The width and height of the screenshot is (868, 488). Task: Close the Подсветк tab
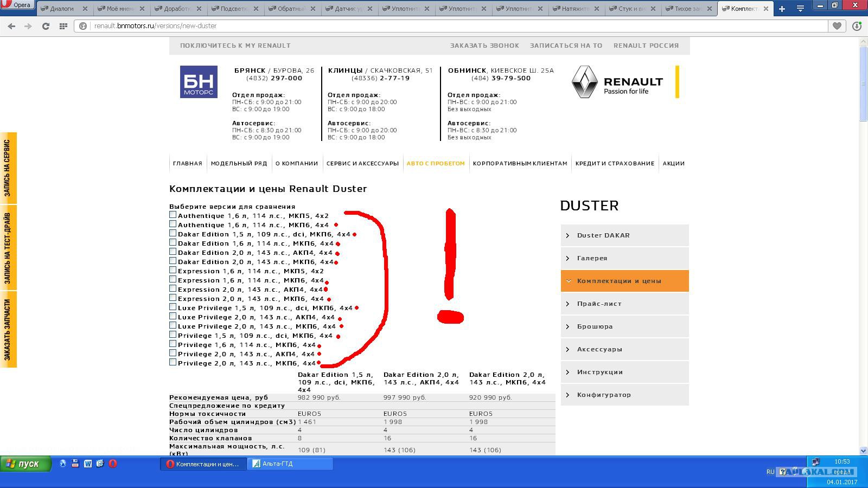[x=256, y=9]
